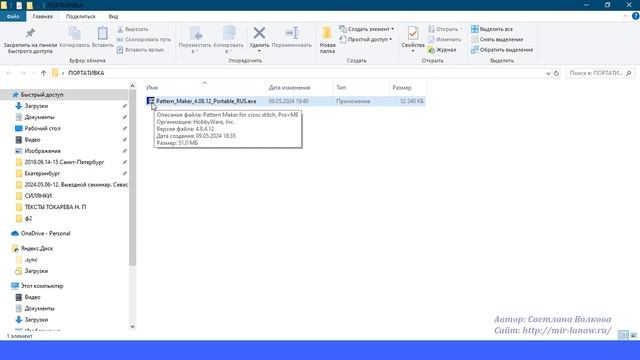Screen dimensions: 640x360
Task: Switch to details view icon
Action: 623,335
